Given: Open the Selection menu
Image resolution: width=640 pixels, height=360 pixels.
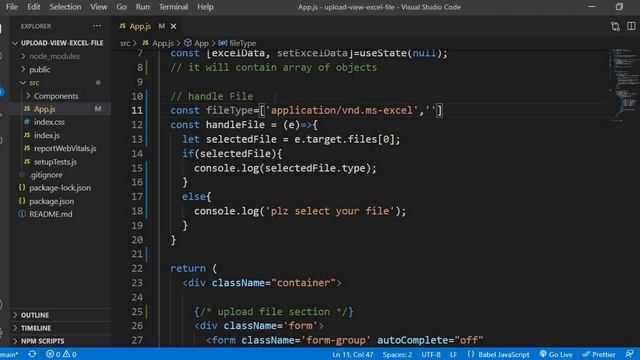Looking at the screenshot, I should point(65,7).
